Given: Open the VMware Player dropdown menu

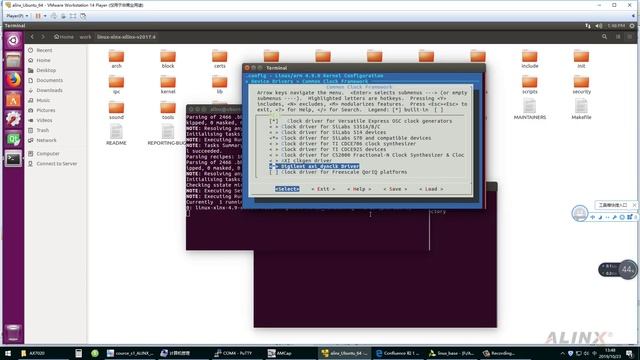Looking at the screenshot, I should [x=18, y=16].
